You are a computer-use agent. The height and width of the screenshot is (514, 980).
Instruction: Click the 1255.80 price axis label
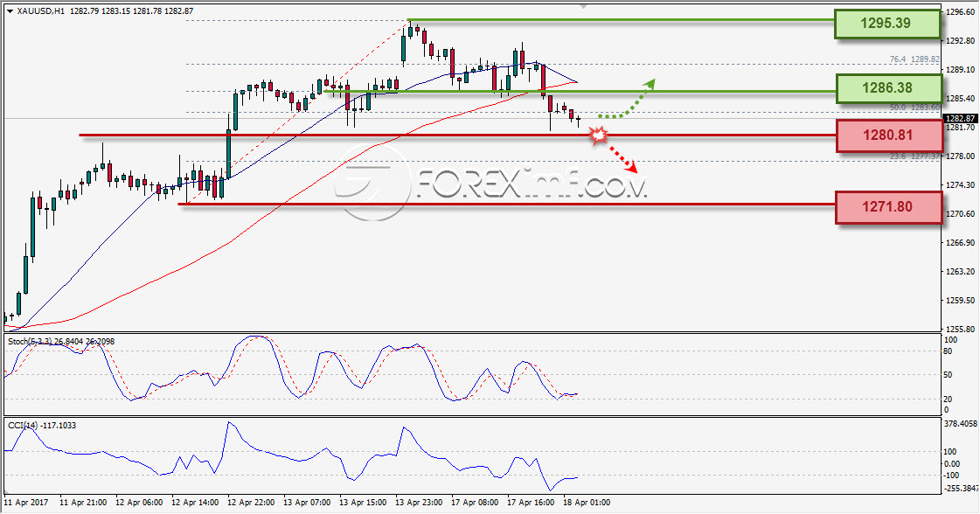pos(961,329)
